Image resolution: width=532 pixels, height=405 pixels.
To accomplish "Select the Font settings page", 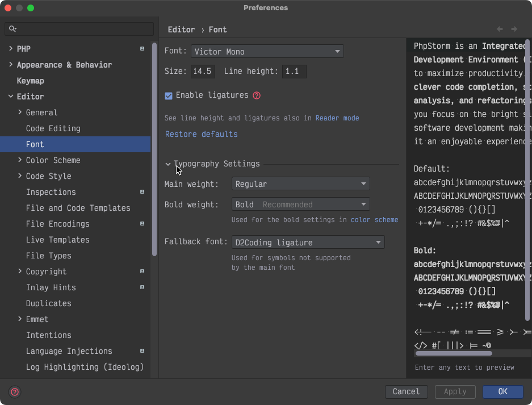I will 76,144.
